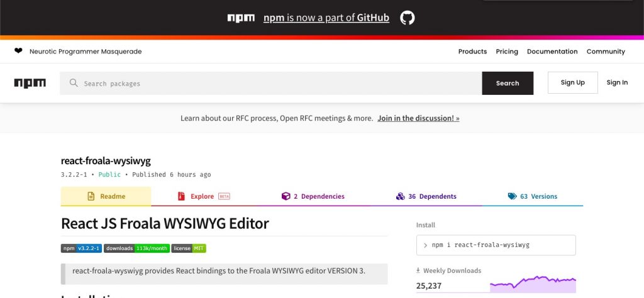Viewport: 644px width, 298px height.
Task: Click the download arrow icon by Weekly Downloads
Action: pyautogui.click(x=418, y=270)
